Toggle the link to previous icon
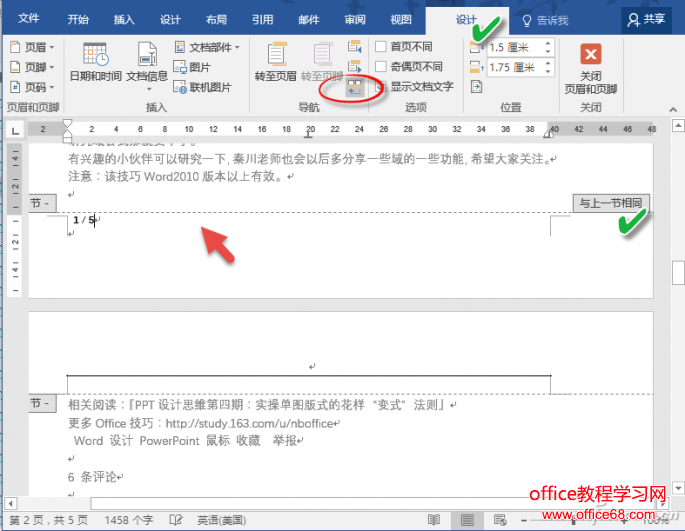The image size is (685, 531). click(354, 87)
